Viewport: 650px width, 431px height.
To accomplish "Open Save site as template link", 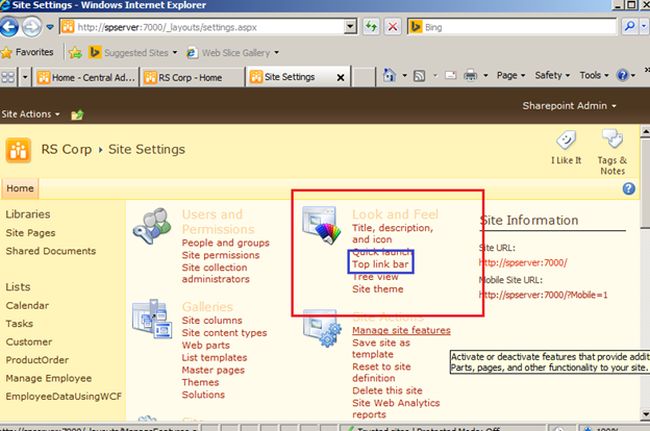I will click(x=381, y=349).
